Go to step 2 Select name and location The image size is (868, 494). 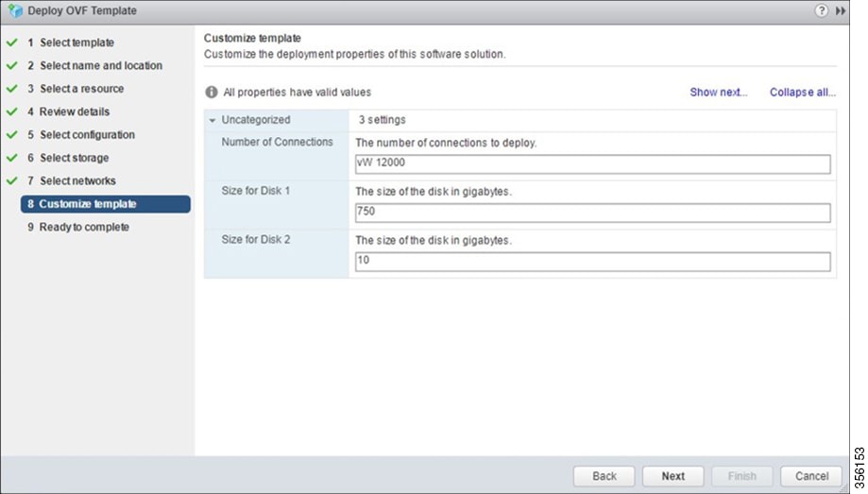pyautogui.click(x=95, y=65)
